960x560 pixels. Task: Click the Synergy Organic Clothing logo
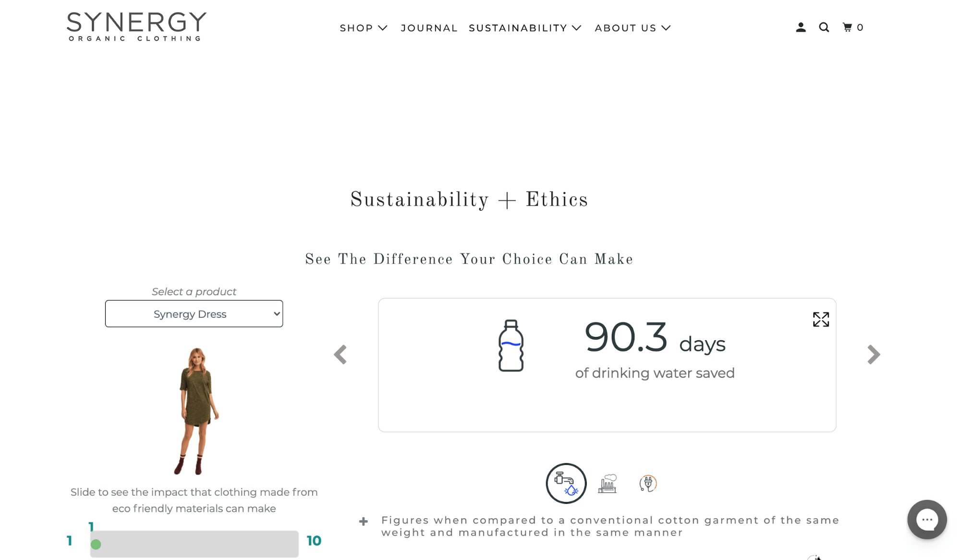pos(136,27)
